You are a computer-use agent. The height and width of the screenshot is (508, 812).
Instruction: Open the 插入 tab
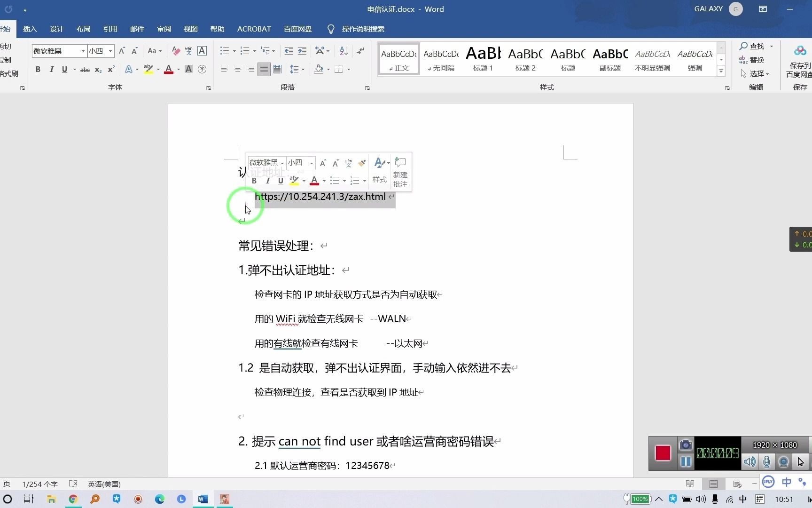pos(30,29)
